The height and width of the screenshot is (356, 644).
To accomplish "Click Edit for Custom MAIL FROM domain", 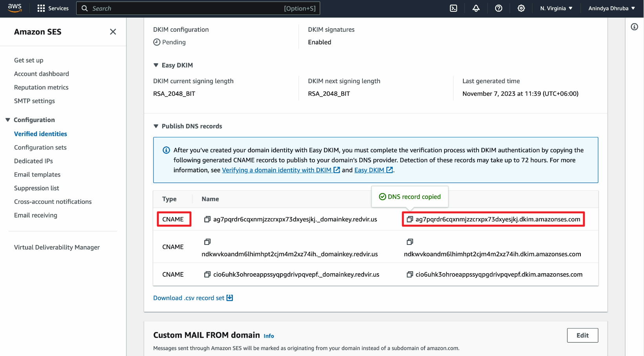I will click(582, 335).
